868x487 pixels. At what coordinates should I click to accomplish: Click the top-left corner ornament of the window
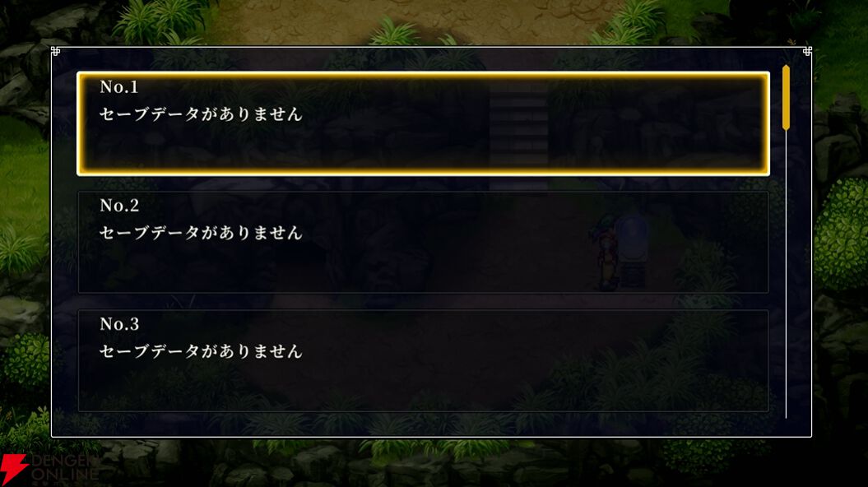coord(55,51)
